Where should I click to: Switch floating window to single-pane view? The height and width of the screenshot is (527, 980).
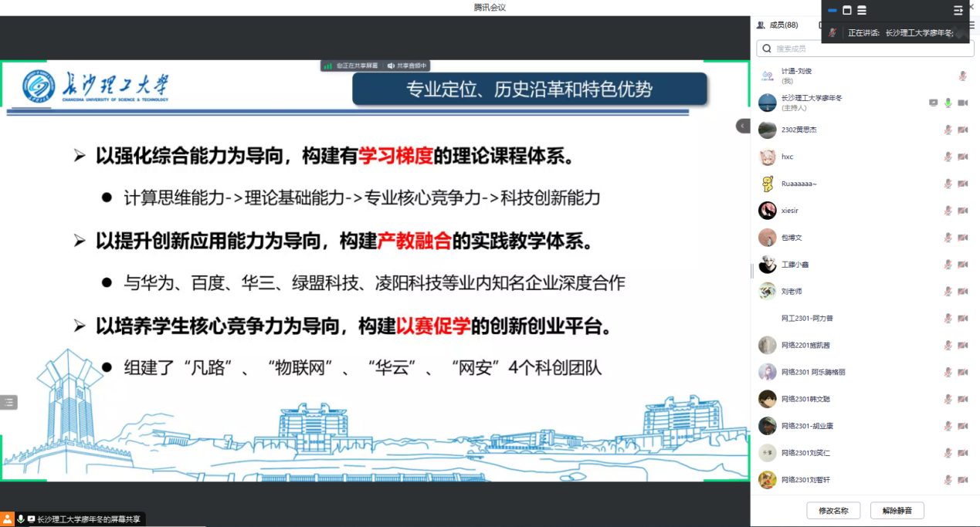click(x=846, y=11)
